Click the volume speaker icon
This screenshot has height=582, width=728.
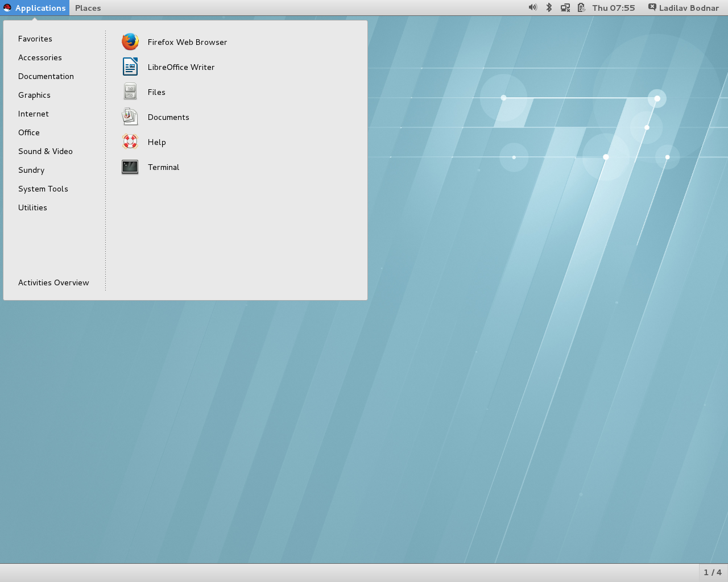[x=532, y=8]
